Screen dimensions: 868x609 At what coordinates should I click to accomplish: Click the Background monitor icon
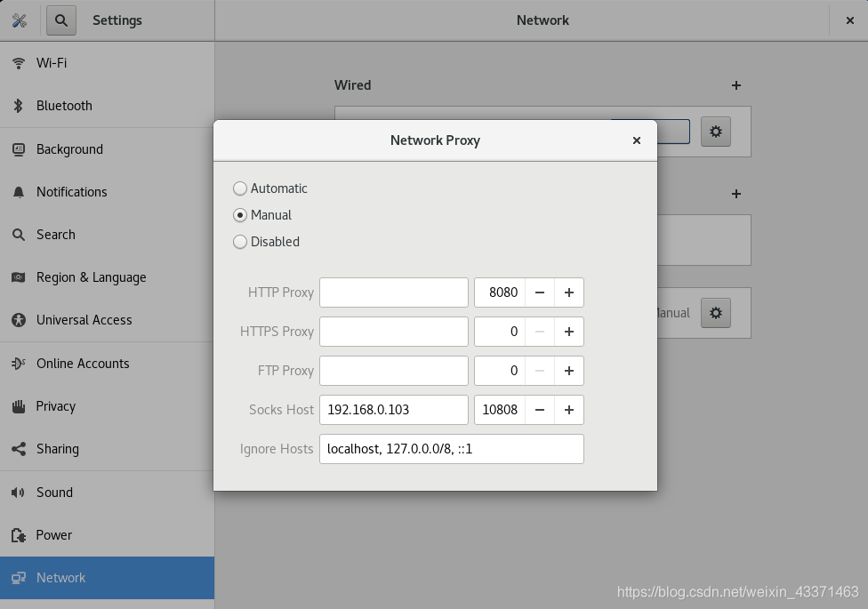pos(19,149)
